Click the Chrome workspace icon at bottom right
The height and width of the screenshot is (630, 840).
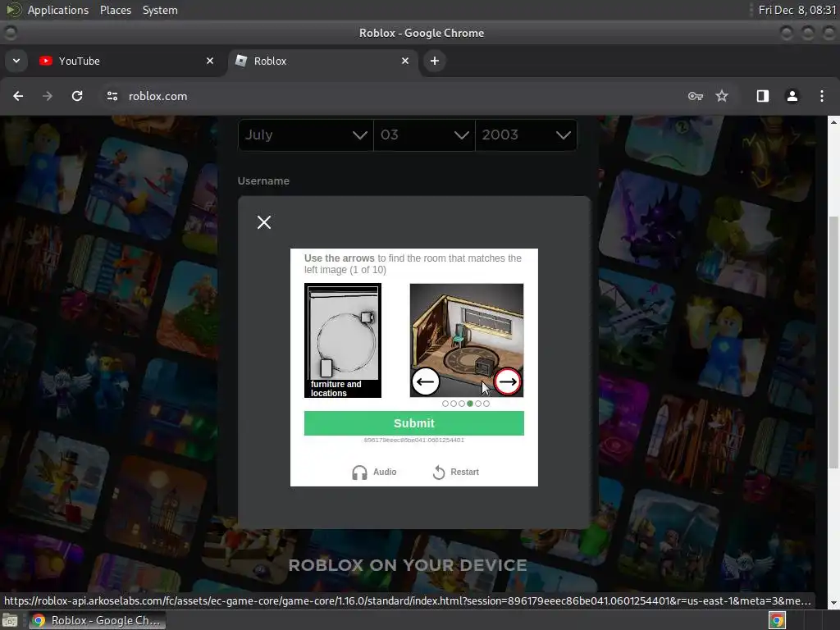click(x=777, y=620)
